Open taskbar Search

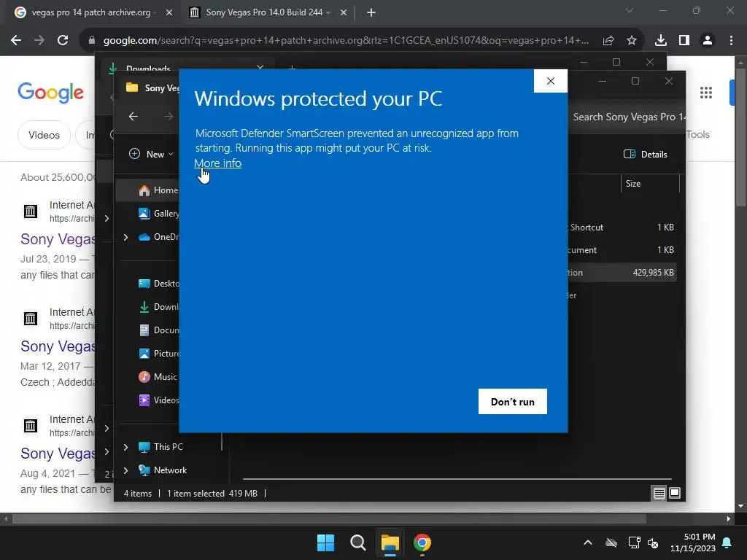(357, 542)
